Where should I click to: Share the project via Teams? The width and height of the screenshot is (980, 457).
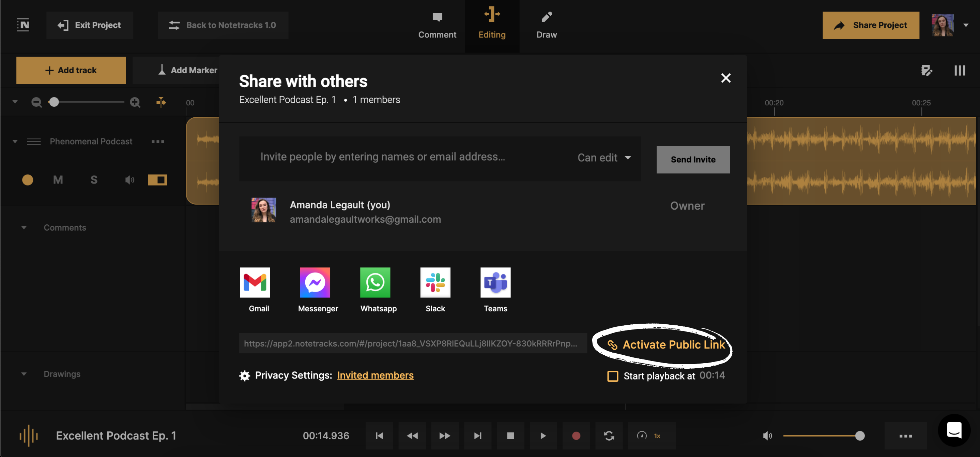(495, 283)
